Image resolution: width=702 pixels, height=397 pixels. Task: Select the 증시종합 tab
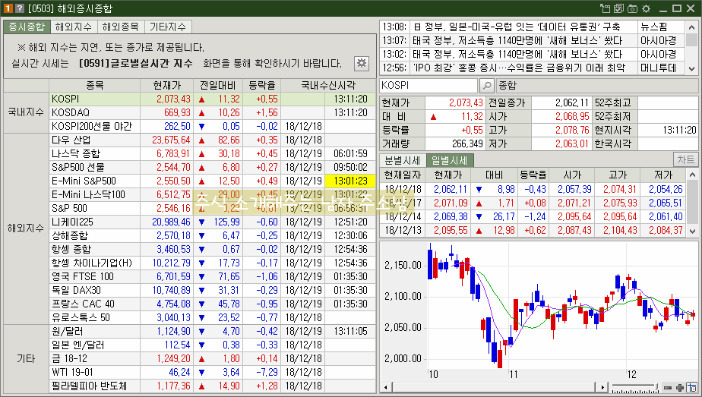pyautogui.click(x=27, y=27)
